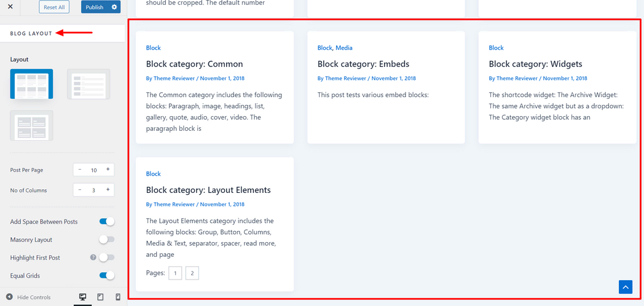Increase Post Per Page value
Image resolution: width=644 pixels, height=306 pixels.
point(108,170)
